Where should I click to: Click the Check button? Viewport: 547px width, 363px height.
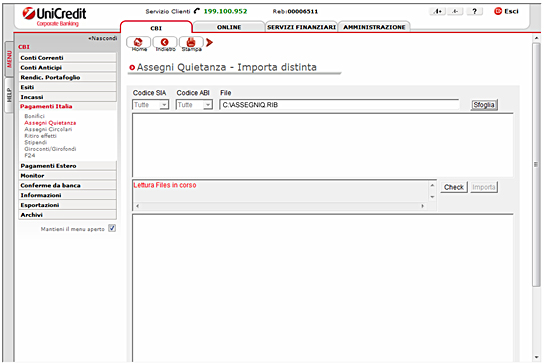tap(454, 187)
